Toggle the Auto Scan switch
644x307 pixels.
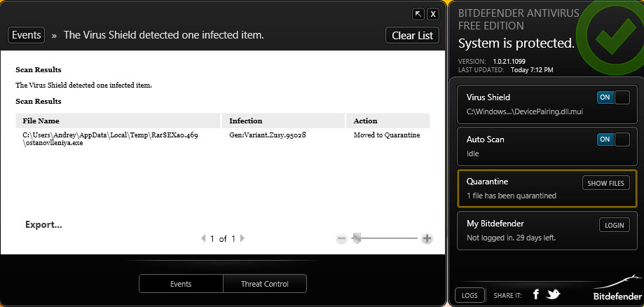(x=613, y=139)
